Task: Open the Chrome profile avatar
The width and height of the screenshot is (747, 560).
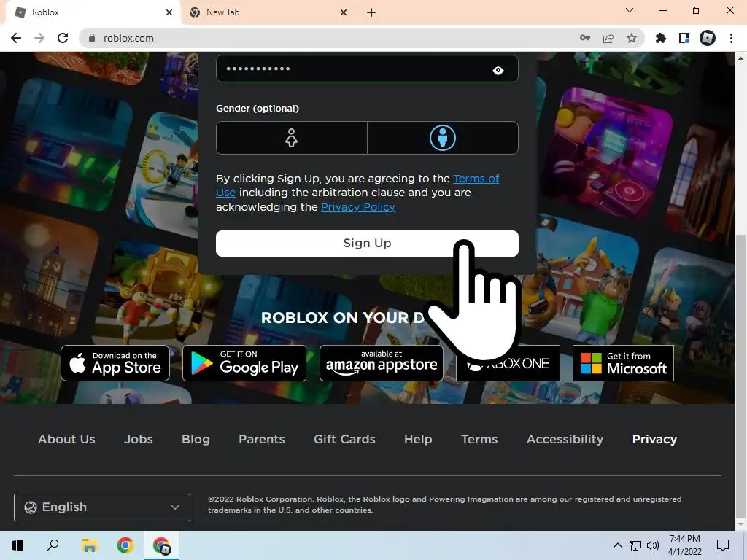Action: pos(708,38)
